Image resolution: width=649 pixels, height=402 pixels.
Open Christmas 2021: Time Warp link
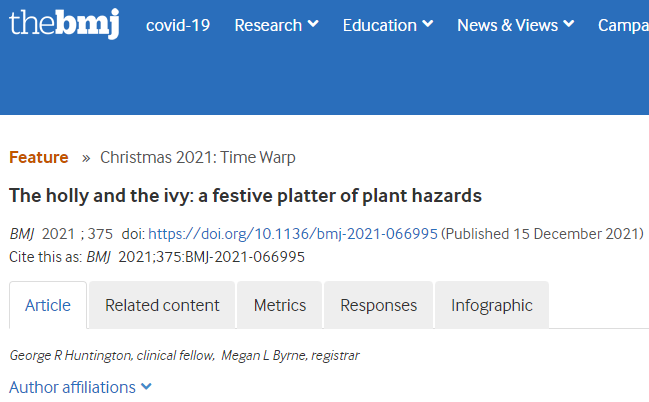[198, 157]
